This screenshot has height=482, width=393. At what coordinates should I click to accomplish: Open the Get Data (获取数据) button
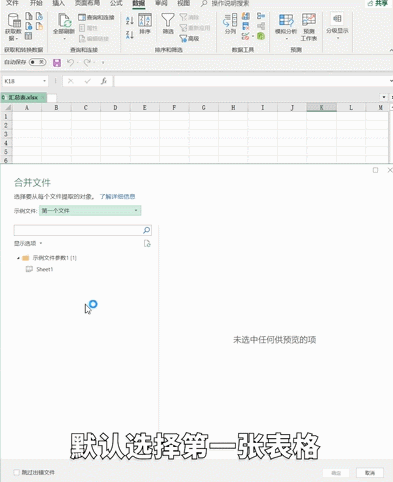click(13, 27)
